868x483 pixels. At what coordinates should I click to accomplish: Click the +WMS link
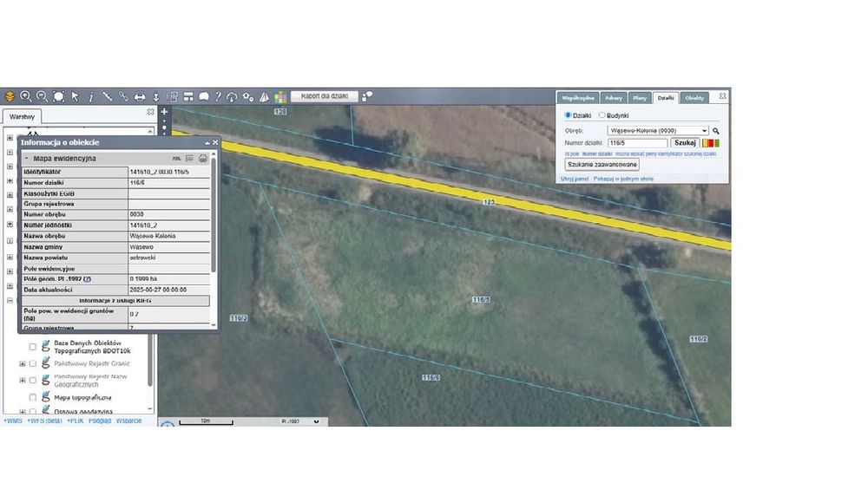click(13, 421)
